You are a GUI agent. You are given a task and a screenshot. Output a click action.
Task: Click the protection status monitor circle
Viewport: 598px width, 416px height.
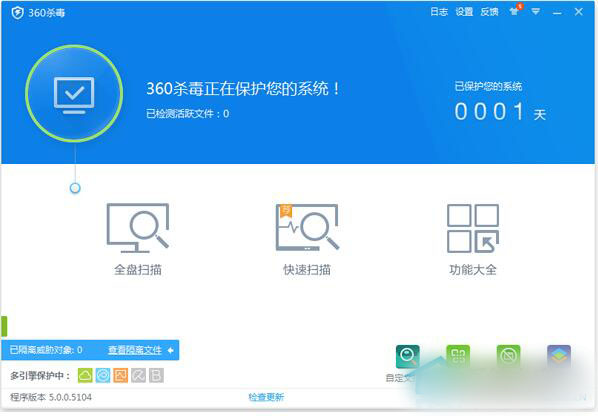click(x=74, y=93)
